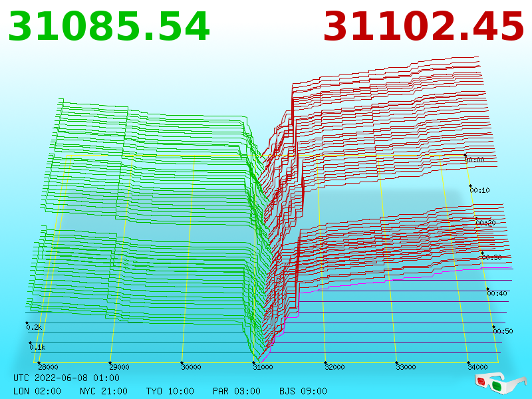This screenshot has height=399, width=532.
Task: Click the 00:40 time axis marker
Action: tap(497, 293)
